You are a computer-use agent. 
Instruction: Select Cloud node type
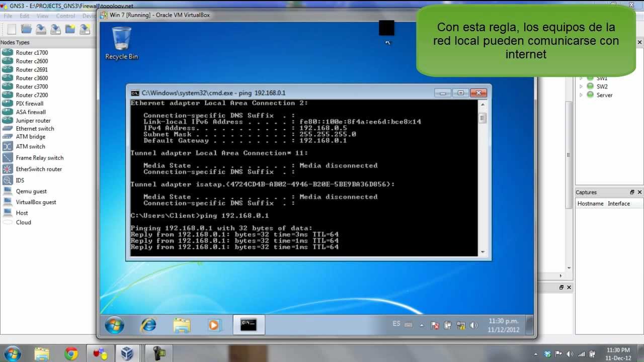[x=23, y=222]
